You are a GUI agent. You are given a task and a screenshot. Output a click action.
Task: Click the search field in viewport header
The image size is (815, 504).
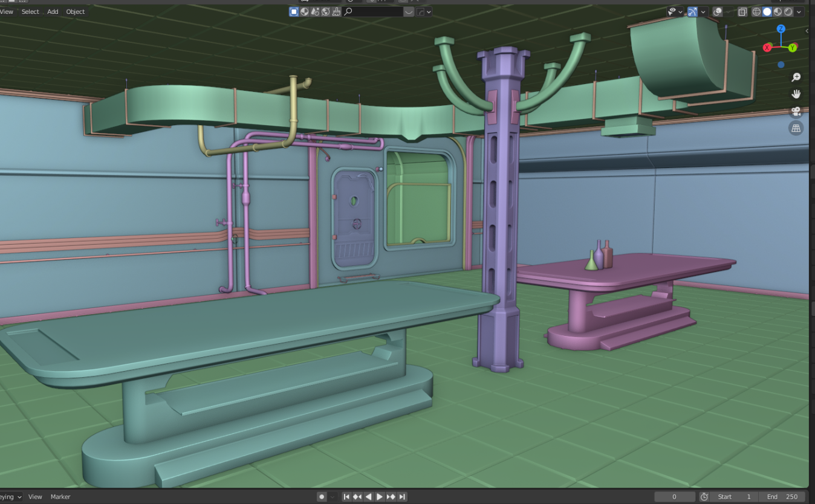coord(372,11)
